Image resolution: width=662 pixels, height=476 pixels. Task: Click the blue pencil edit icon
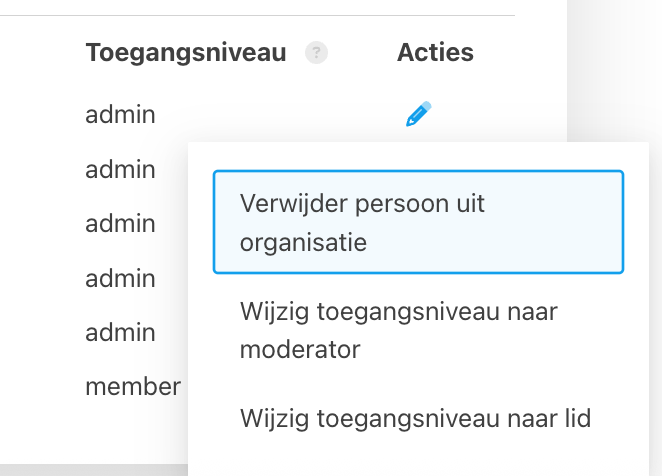(418, 114)
